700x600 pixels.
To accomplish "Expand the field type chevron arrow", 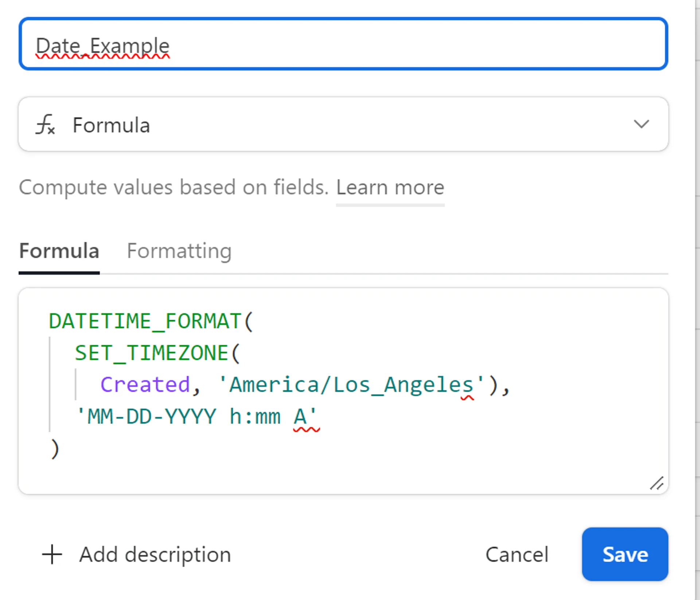I will click(641, 124).
